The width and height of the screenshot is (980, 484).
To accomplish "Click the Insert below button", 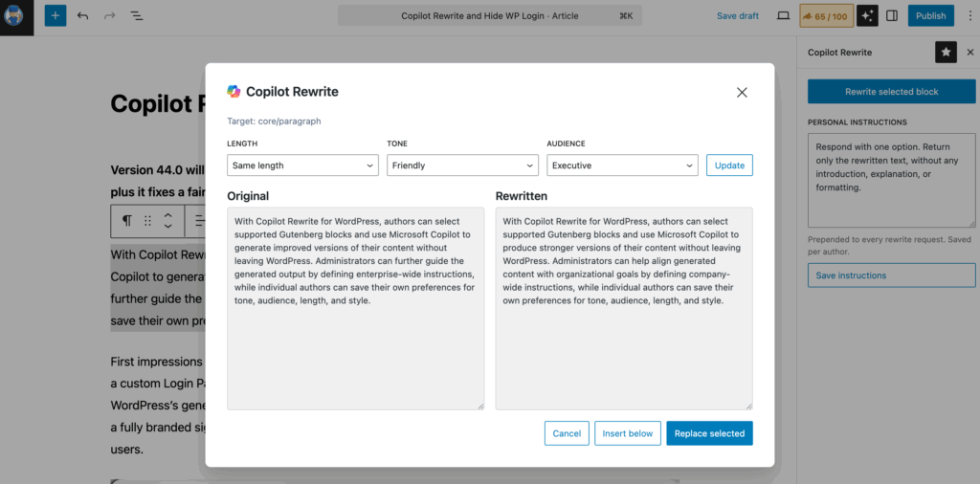I will click(x=628, y=433).
